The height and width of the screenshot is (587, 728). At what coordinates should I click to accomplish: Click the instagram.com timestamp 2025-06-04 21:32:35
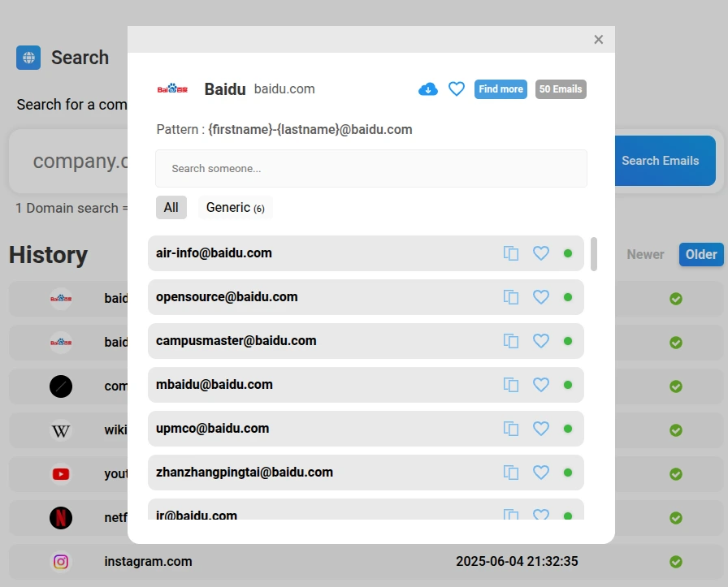(517, 562)
